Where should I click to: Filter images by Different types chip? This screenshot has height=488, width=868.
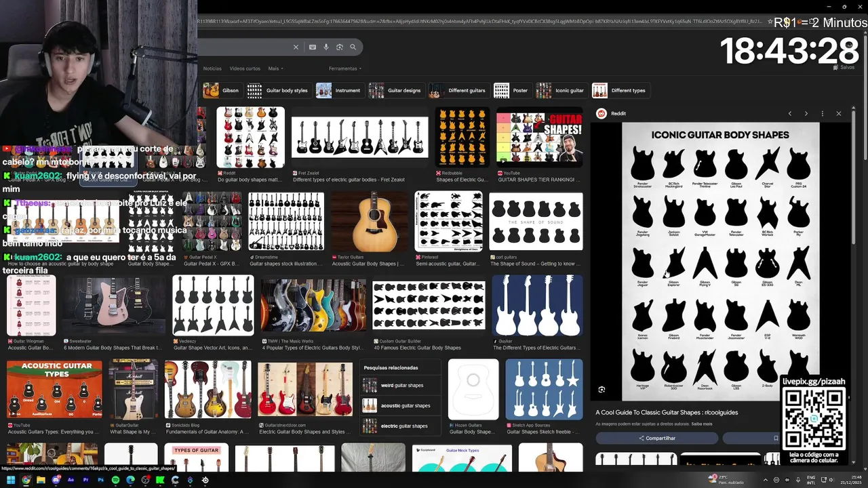pos(620,90)
